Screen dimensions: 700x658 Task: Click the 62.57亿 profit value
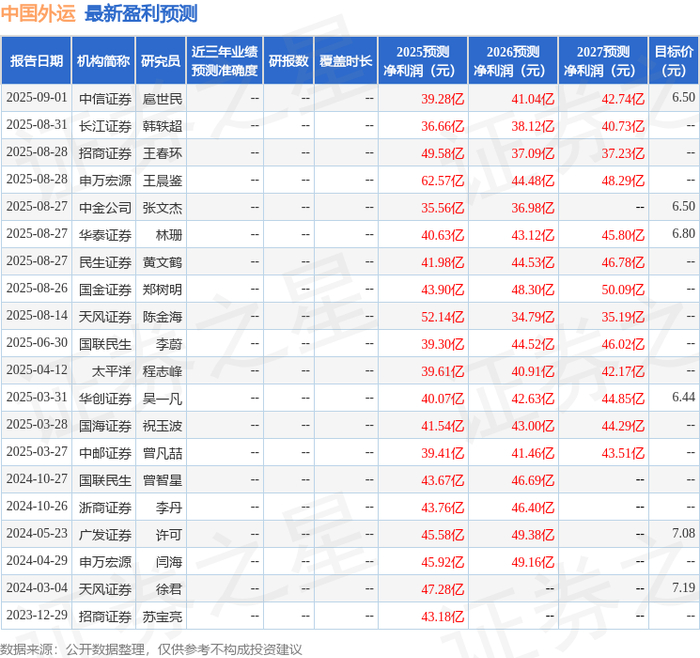[443, 181]
